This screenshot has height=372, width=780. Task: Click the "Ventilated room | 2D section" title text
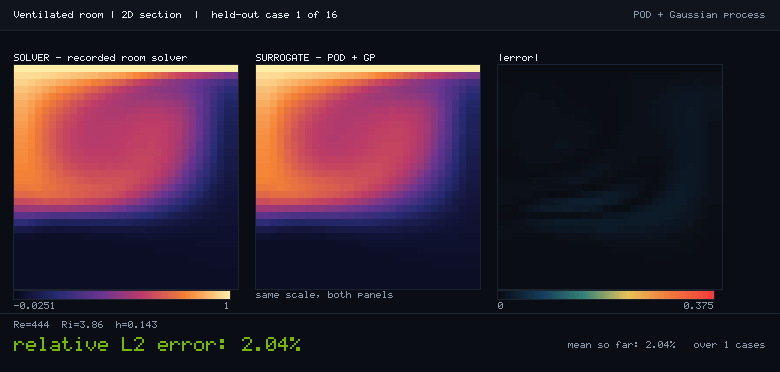98,15
